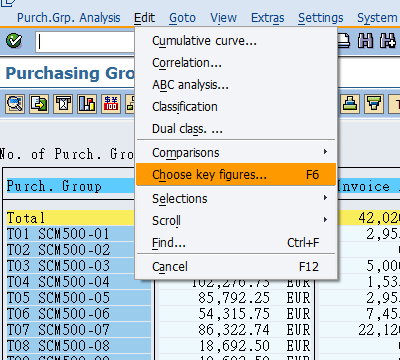This screenshot has height=360, width=400.
Task: Select row T07 SCM500-07
Action: (79, 330)
